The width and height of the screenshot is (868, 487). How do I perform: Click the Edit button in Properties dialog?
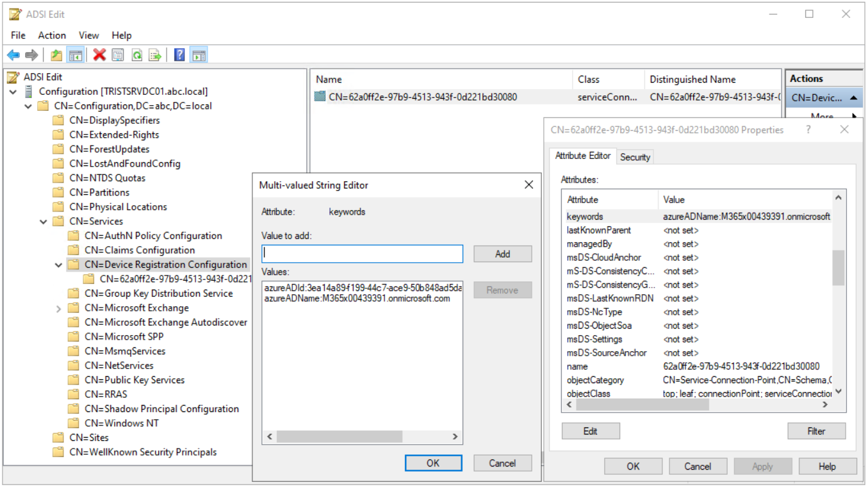tap(591, 431)
